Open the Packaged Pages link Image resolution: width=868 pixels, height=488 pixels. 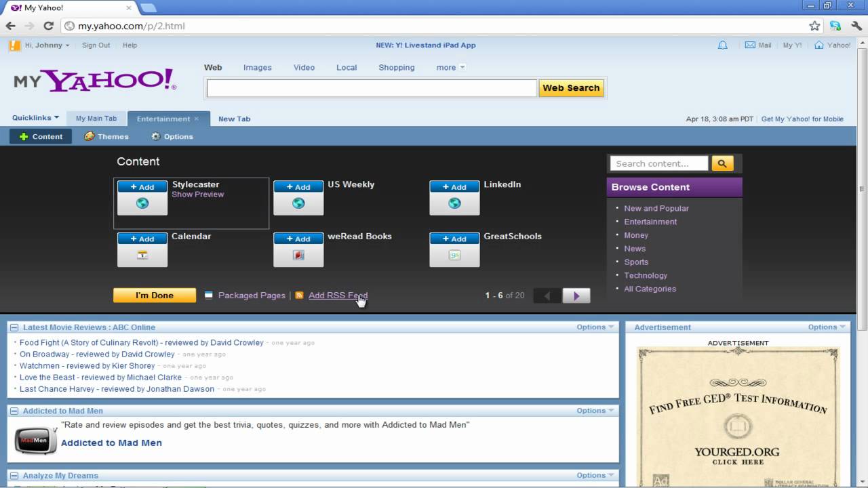[252, 296]
